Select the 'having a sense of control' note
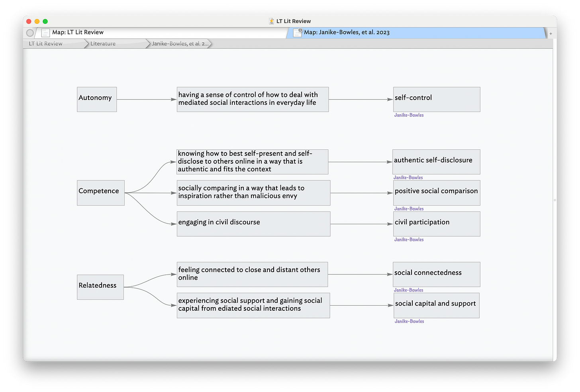Image resolution: width=580 pixels, height=392 pixels. 253,100
